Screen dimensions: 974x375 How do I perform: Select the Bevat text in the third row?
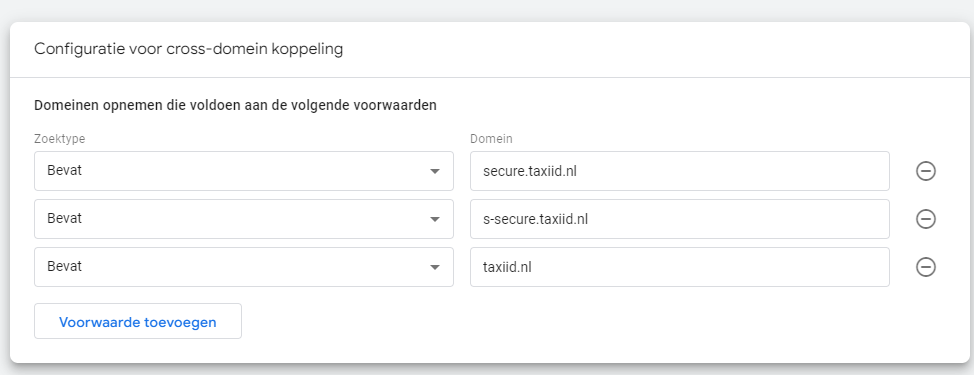65,267
